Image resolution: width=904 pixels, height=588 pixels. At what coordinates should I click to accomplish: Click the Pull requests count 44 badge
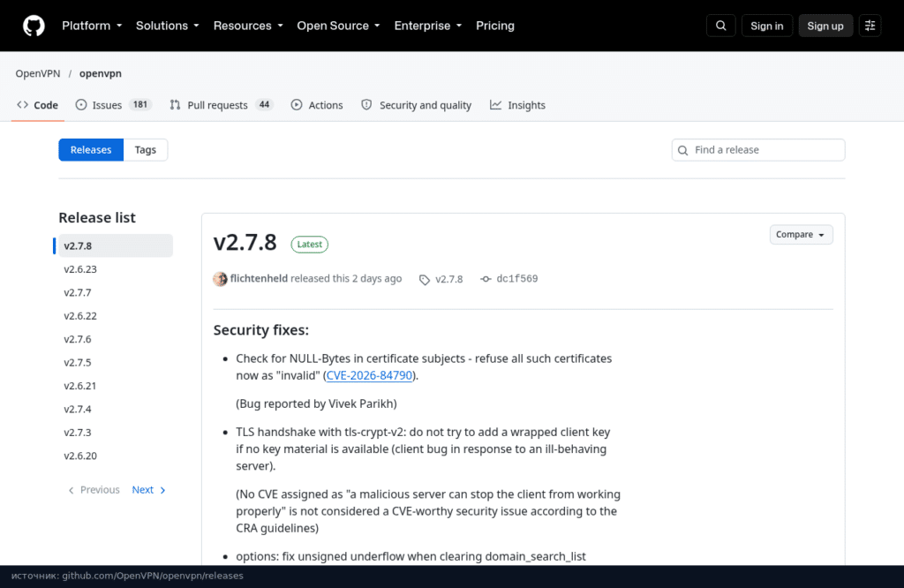[x=264, y=104]
